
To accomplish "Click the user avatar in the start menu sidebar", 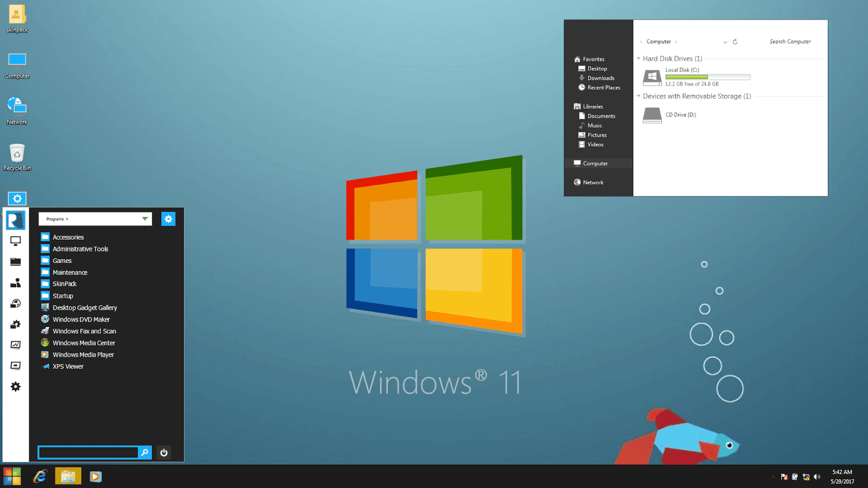I will [x=16, y=220].
